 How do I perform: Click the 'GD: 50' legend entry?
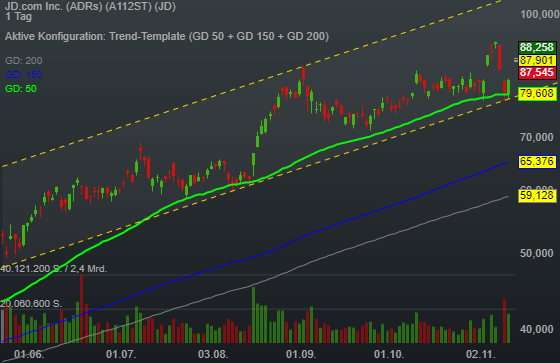[21, 89]
